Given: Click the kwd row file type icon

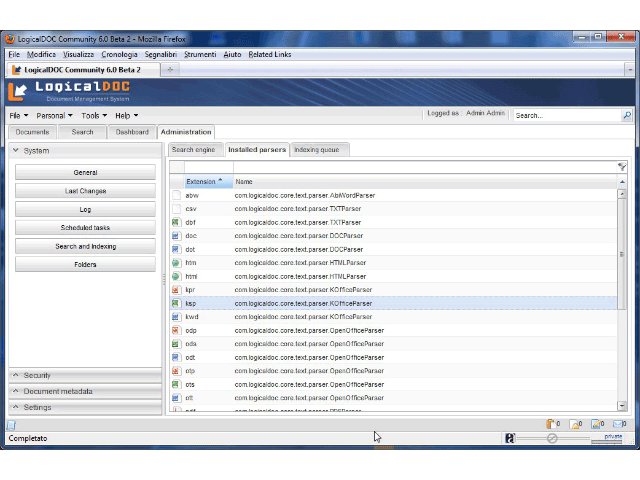Looking at the screenshot, I should click(x=176, y=317).
